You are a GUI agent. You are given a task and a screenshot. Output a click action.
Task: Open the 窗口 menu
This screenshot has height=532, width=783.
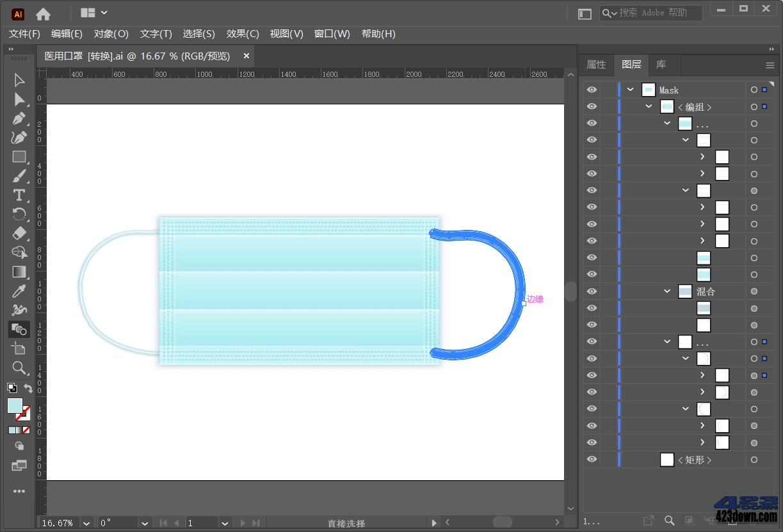[x=332, y=34]
